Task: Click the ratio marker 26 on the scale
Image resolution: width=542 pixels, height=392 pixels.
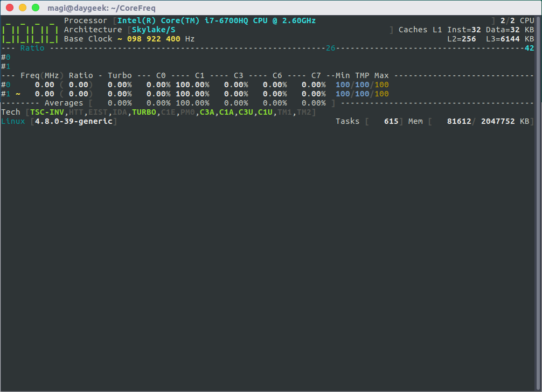Action: pyautogui.click(x=330, y=48)
